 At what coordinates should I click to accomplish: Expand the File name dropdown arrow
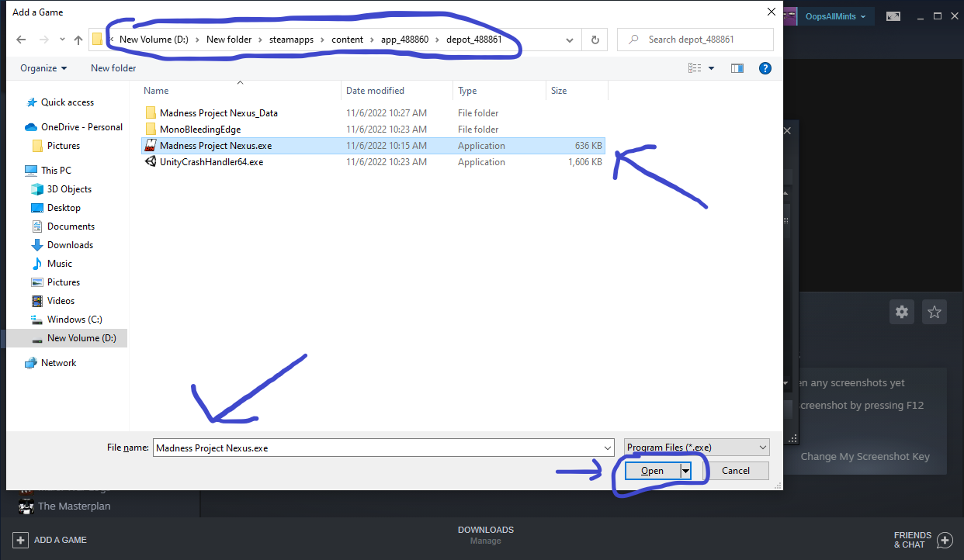pyautogui.click(x=608, y=448)
